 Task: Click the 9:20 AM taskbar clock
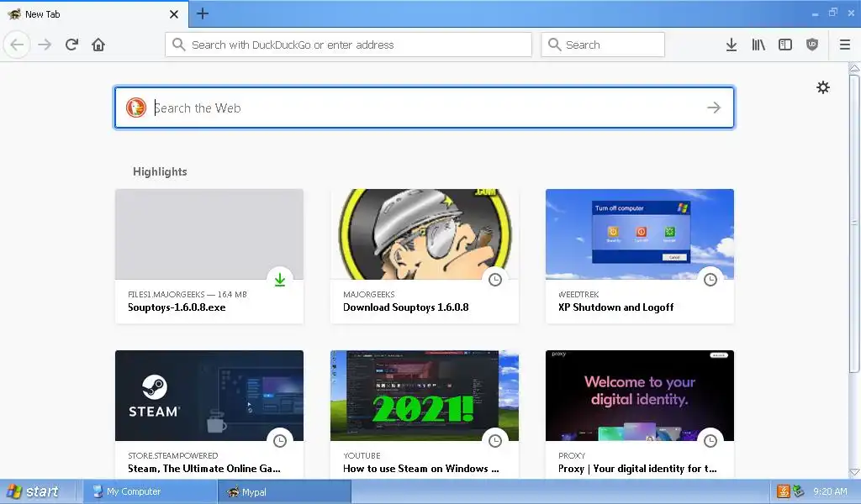(830, 492)
